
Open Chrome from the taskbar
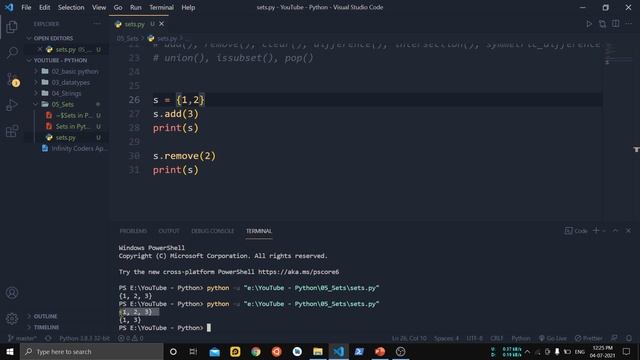pos(256,351)
